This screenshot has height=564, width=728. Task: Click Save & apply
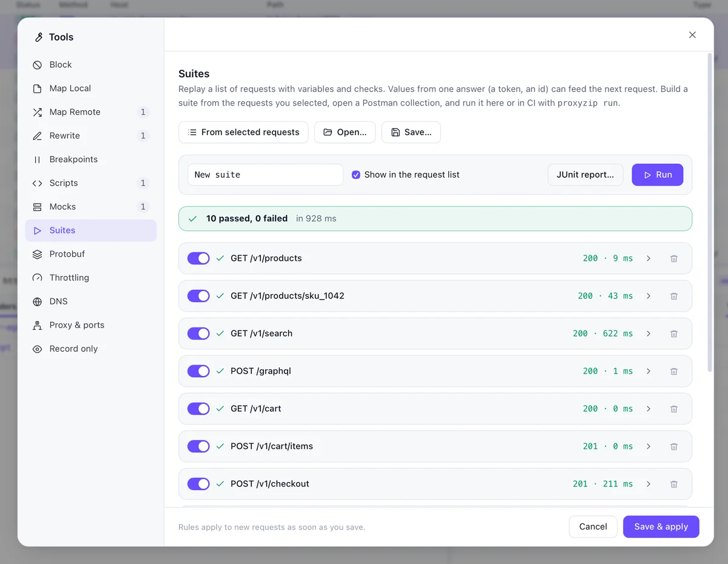[x=661, y=526]
